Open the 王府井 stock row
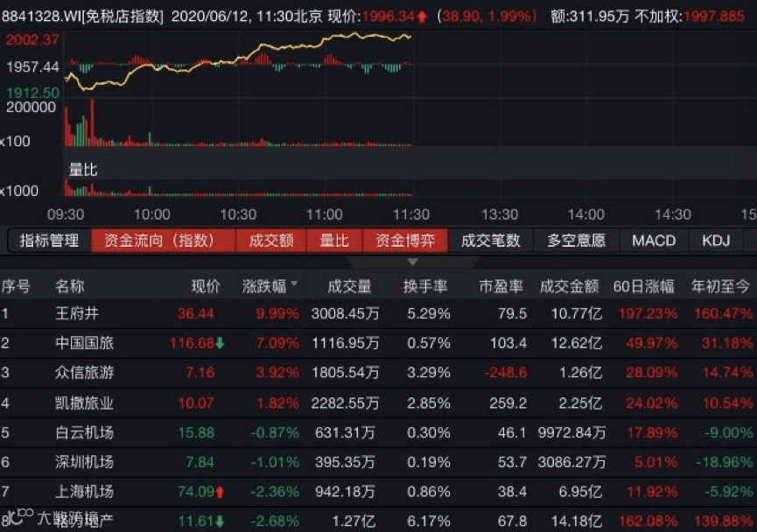757x532 pixels. (x=378, y=314)
